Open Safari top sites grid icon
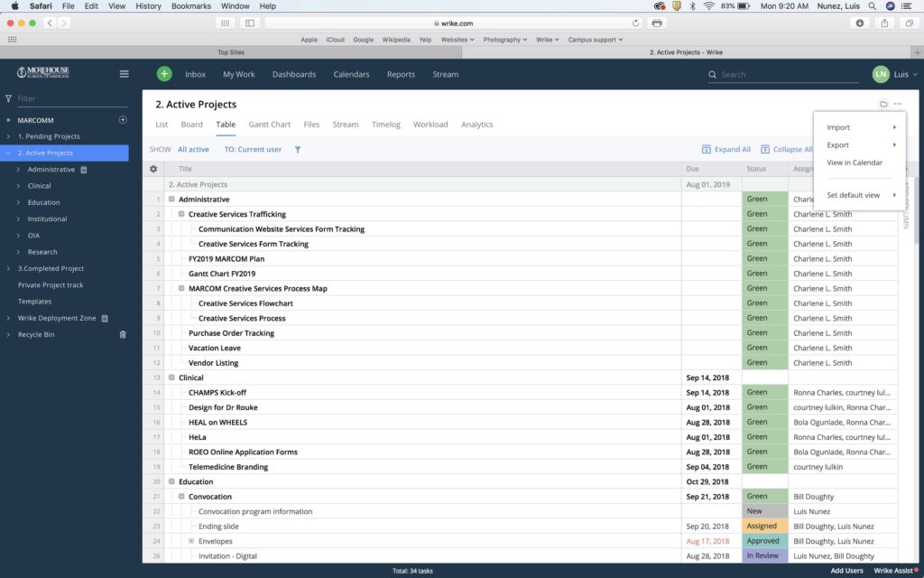924x578 pixels. pyautogui.click(x=225, y=23)
